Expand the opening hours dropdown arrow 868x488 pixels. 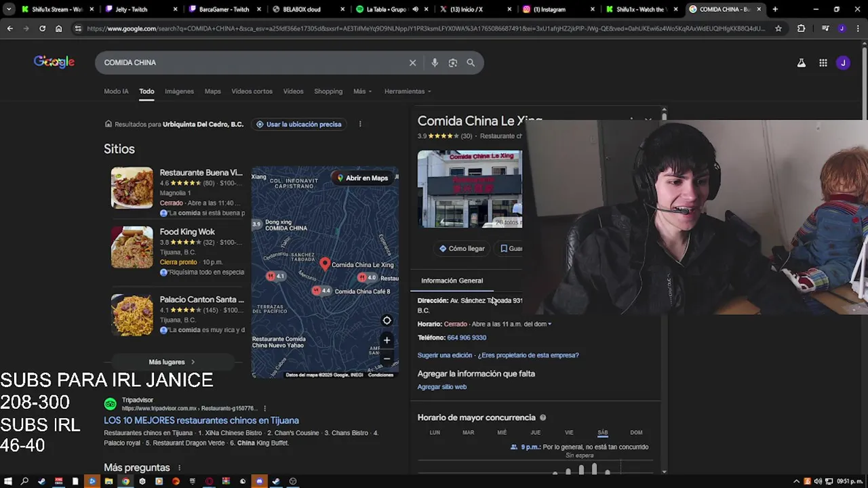(549, 324)
